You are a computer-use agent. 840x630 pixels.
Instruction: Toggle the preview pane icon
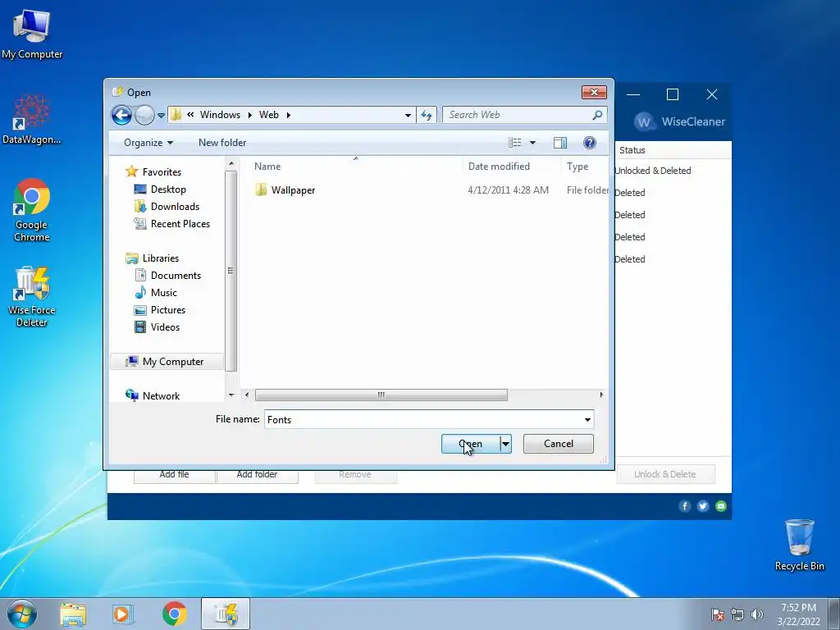[560, 143]
